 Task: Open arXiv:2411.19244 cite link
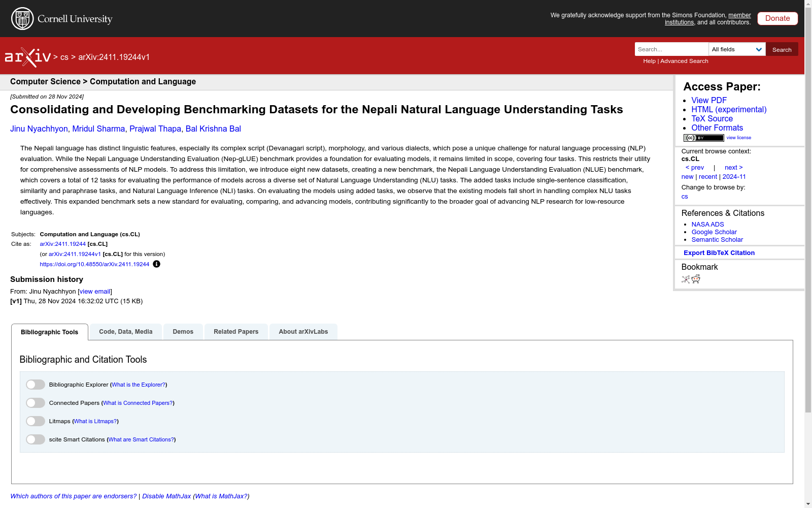63,244
